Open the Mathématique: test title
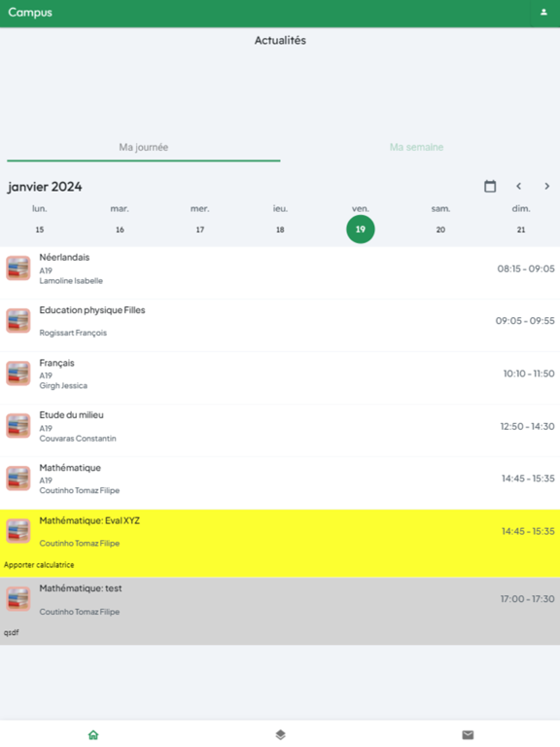Image resolution: width=560 pixels, height=747 pixels. (81, 588)
